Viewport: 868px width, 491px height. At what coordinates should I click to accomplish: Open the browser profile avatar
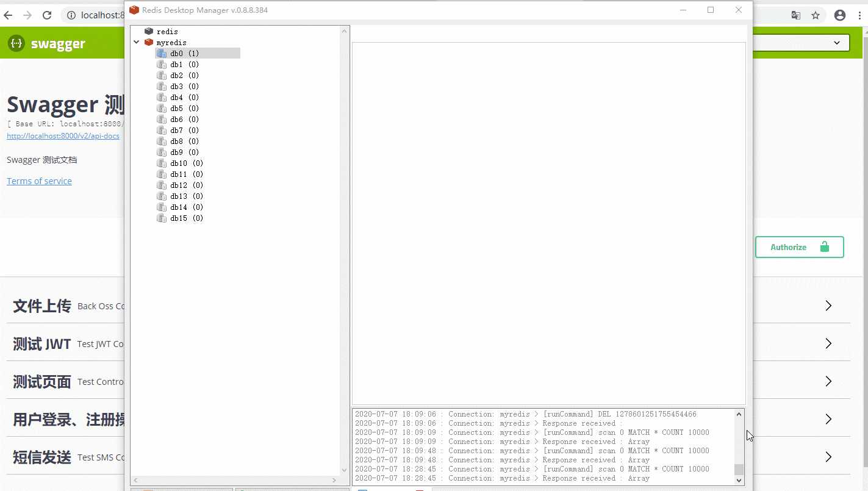click(840, 15)
